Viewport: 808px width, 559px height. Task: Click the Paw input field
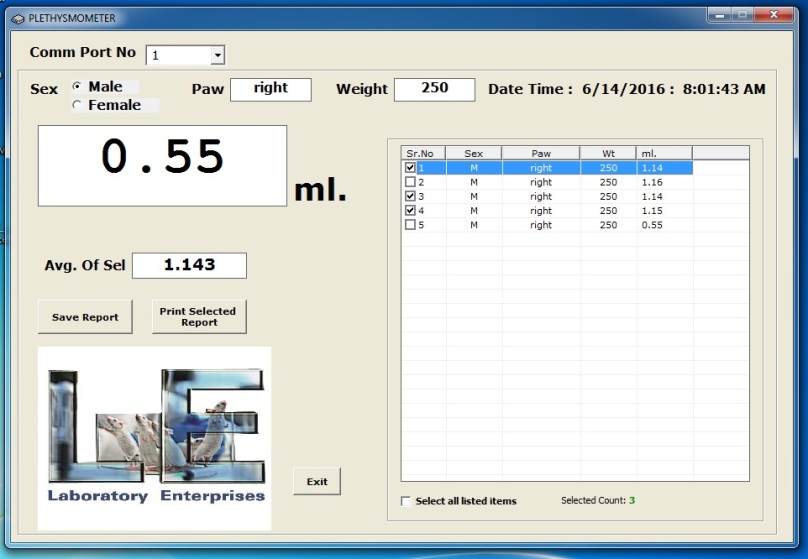coord(271,89)
